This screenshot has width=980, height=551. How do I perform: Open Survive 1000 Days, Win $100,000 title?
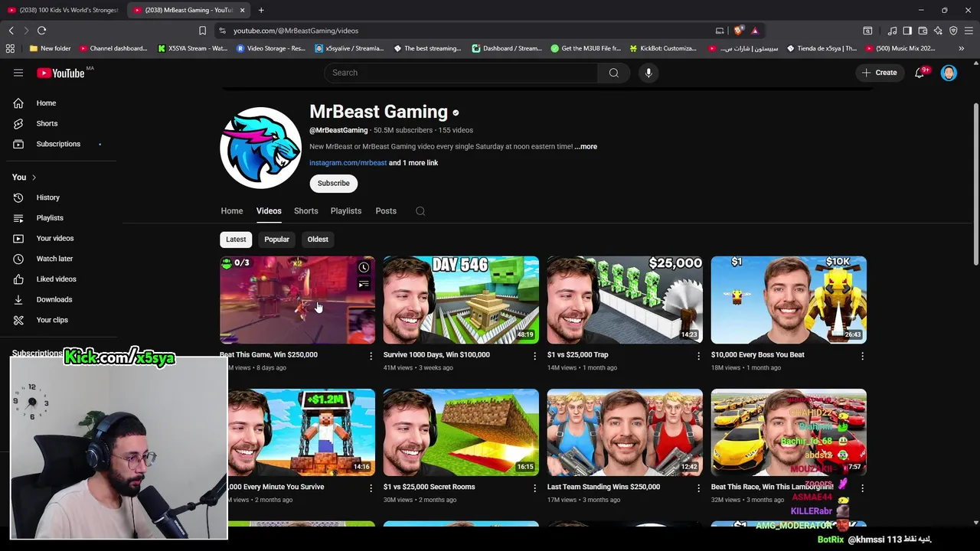pos(436,355)
